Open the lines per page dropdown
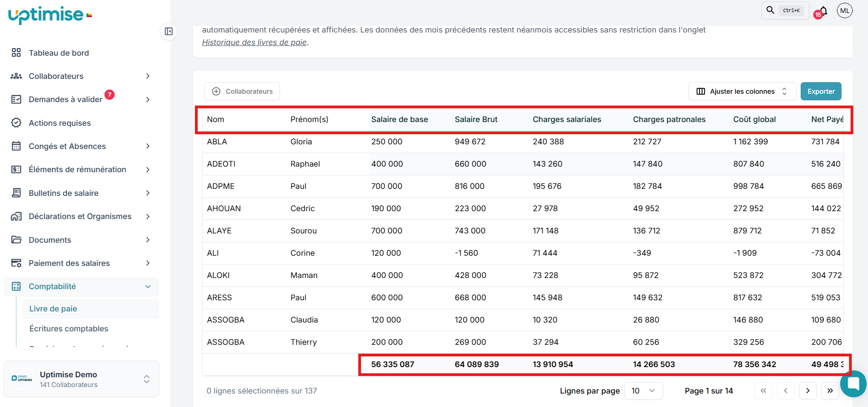 tap(643, 391)
